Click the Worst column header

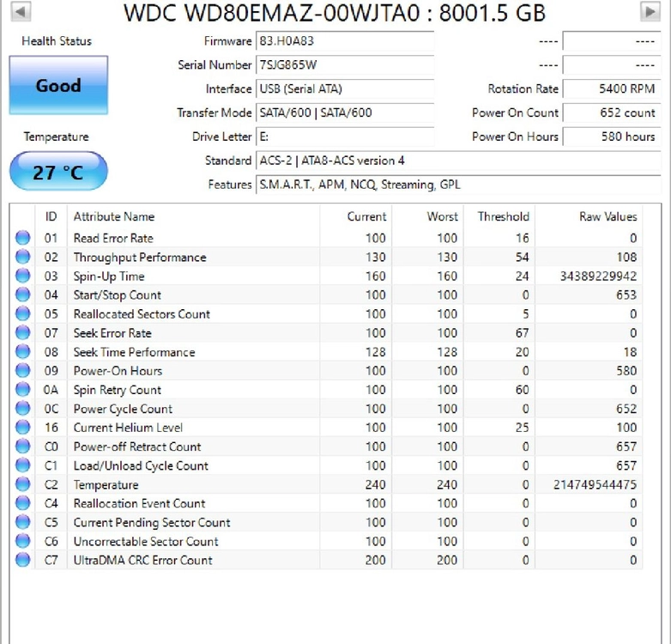point(427,216)
